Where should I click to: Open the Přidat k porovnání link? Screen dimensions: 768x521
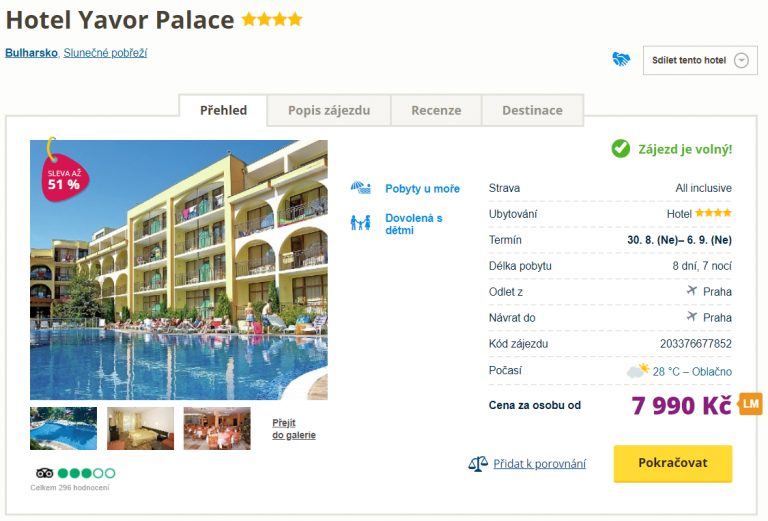[x=541, y=464]
